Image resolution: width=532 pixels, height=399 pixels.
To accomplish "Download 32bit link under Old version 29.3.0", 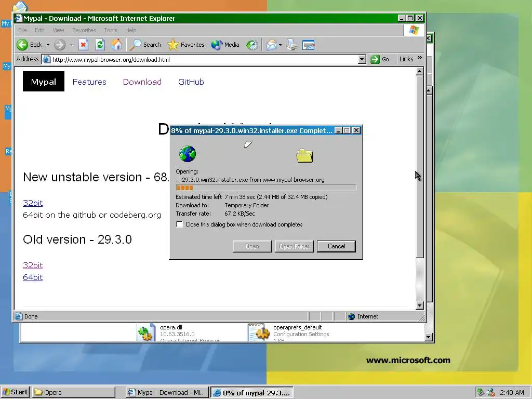I will coord(33,265).
